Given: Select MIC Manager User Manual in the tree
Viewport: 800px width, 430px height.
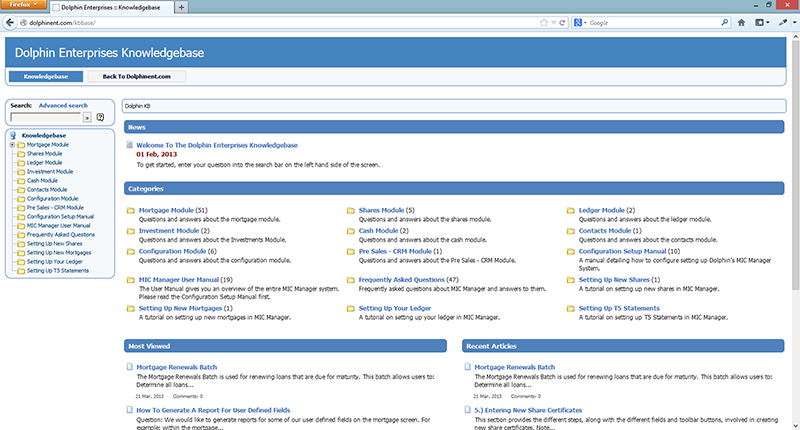Looking at the screenshot, I should pyautogui.click(x=59, y=226).
